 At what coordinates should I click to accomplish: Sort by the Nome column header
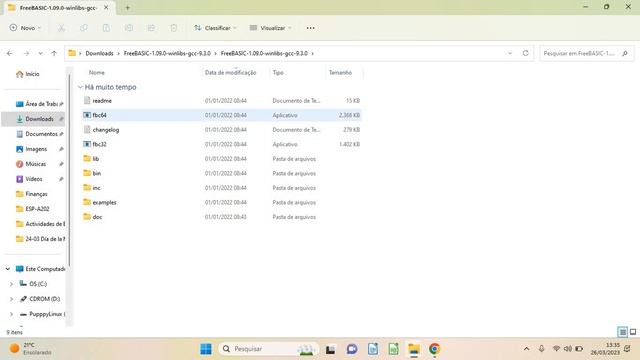[x=97, y=72]
